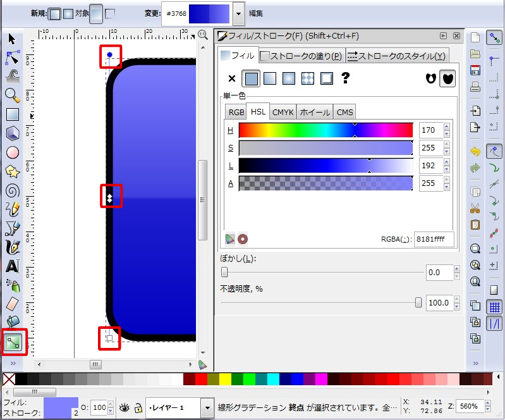Image resolution: width=505 pixels, height=420 pixels.
Task: Select the Calligraphy tool
Action: tap(13, 247)
